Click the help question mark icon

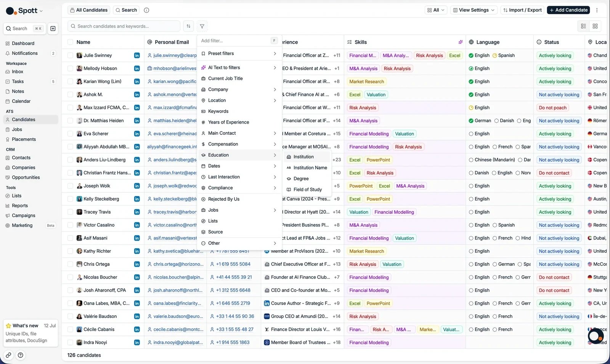pyautogui.click(x=21, y=355)
